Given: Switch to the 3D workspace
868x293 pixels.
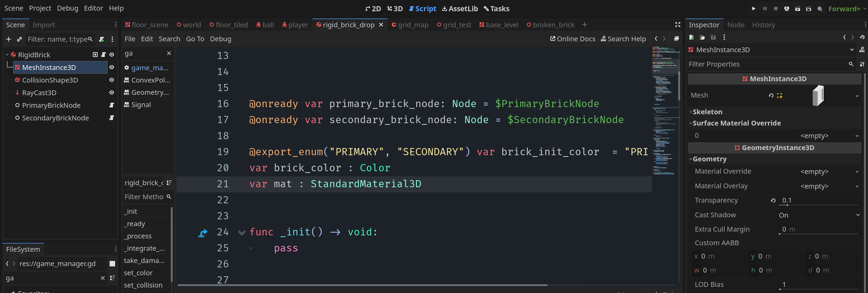Looking at the screenshot, I should click(395, 9).
